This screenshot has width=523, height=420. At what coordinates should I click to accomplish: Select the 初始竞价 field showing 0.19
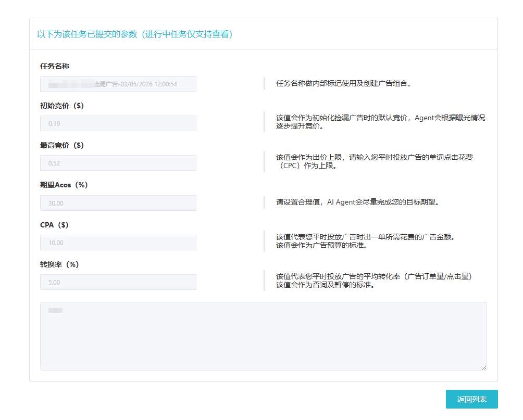(x=118, y=123)
